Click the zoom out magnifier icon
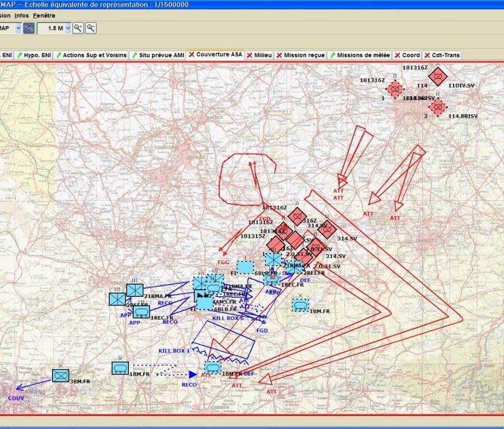 pos(90,28)
